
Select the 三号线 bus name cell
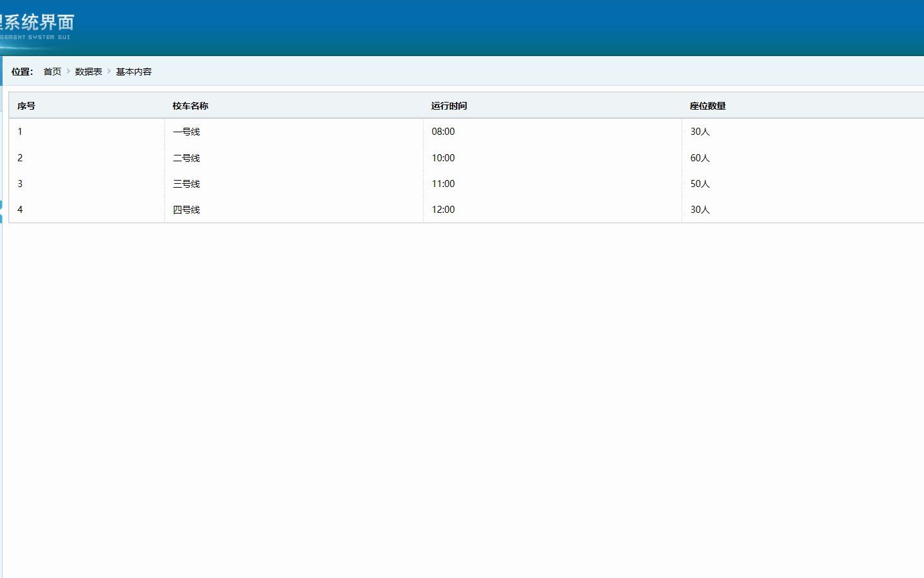click(186, 184)
